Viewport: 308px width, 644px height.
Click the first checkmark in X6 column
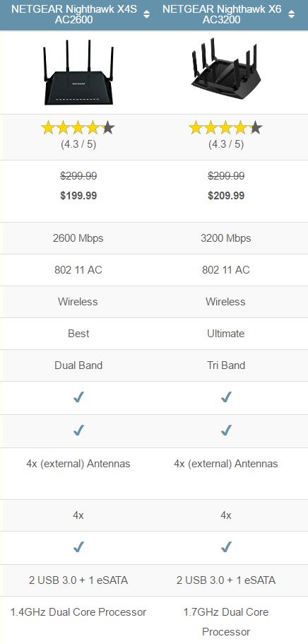(x=226, y=397)
